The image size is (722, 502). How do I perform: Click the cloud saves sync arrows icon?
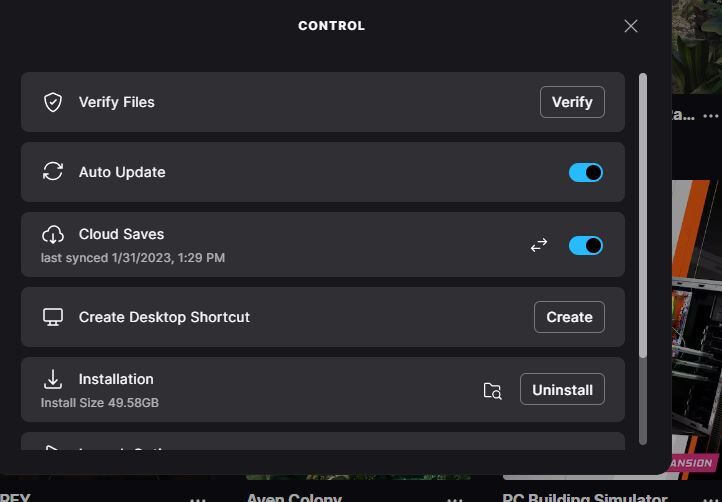(x=539, y=245)
